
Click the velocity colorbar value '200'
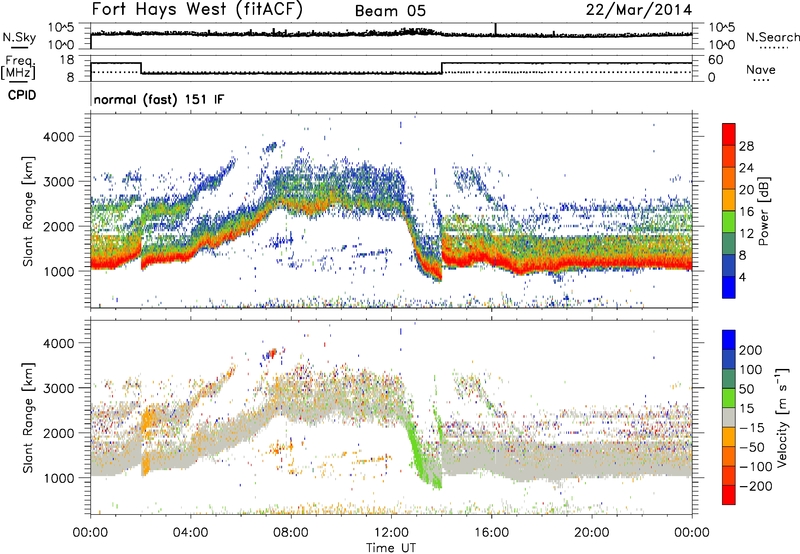point(751,350)
